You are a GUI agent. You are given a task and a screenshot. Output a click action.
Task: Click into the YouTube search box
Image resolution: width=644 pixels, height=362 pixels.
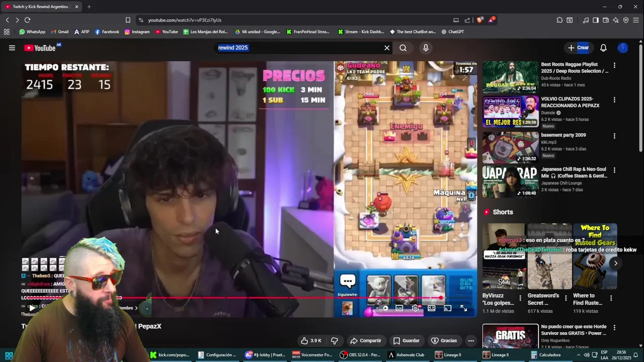[299, 48]
